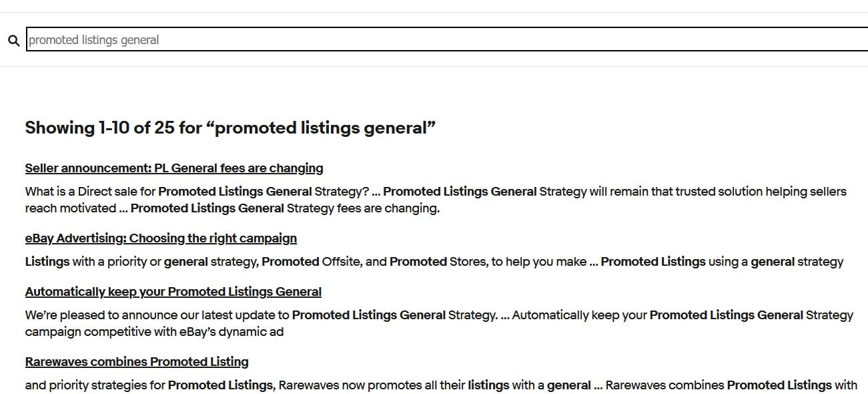Click 'reach motivated' text in first snippet
868x394 pixels.
[x=70, y=208]
